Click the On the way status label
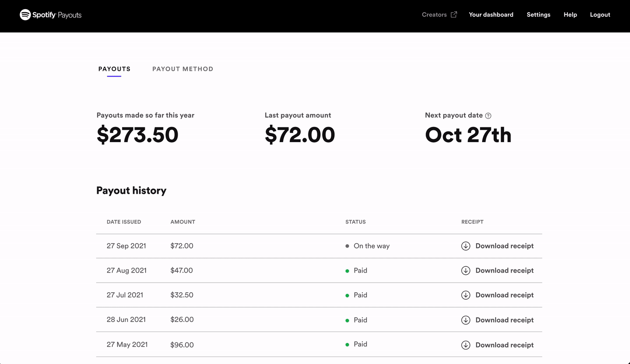Image resolution: width=630 pixels, height=364 pixels. click(x=371, y=246)
